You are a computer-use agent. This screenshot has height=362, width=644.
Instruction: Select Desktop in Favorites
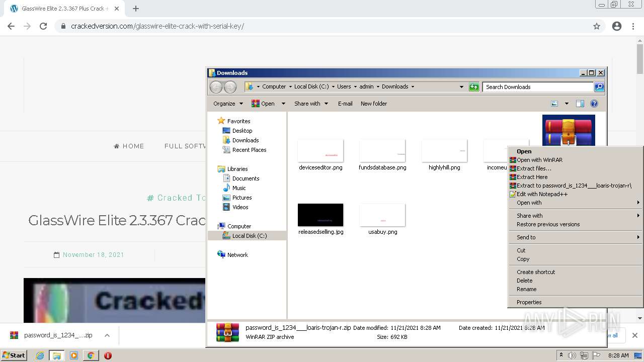click(x=242, y=131)
